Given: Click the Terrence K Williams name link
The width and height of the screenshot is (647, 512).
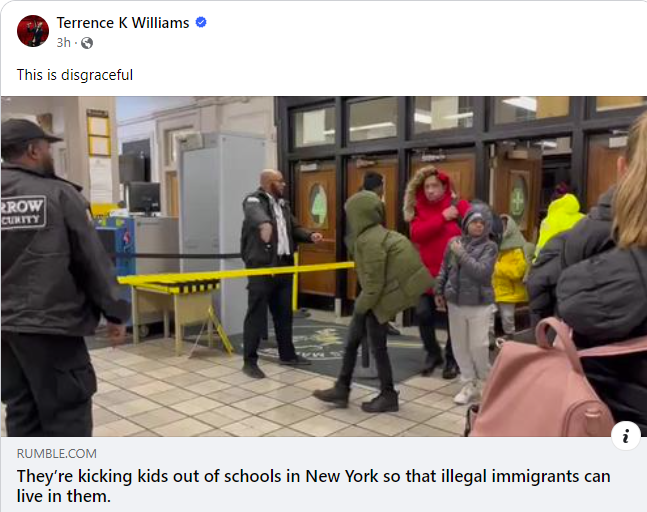Looking at the screenshot, I should click(x=123, y=23).
